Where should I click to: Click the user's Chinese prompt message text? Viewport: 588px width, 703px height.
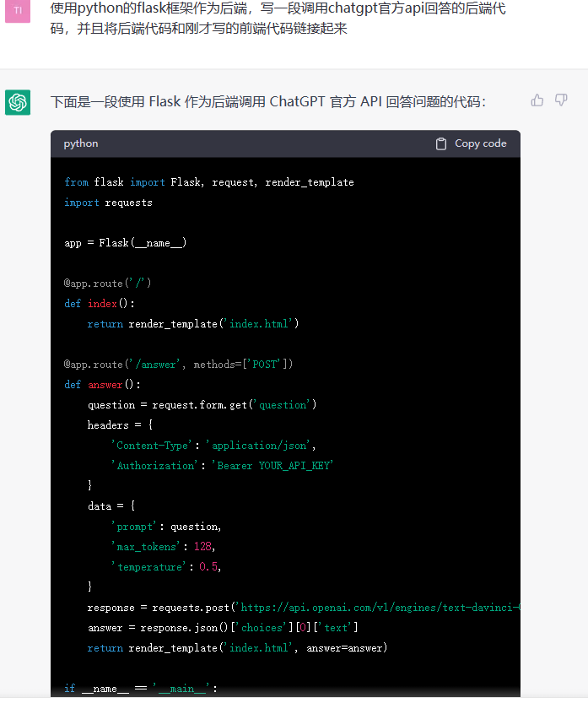[x=278, y=18]
